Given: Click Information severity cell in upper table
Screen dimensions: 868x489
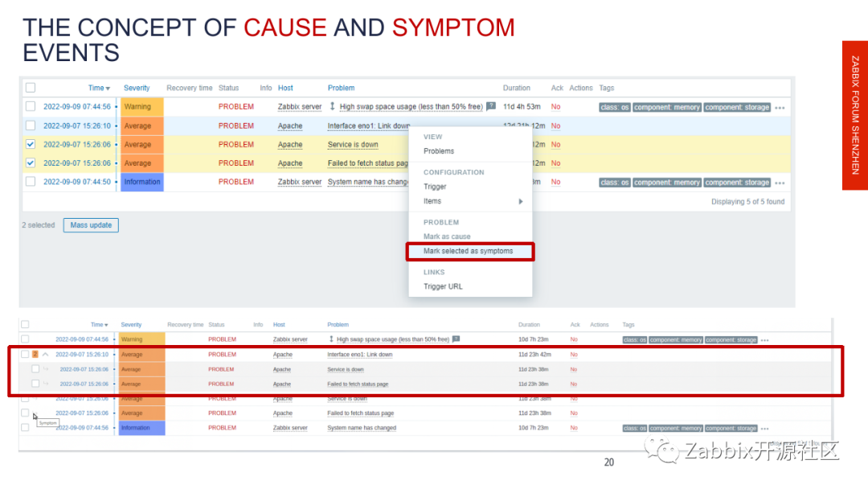Looking at the screenshot, I should [141, 182].
